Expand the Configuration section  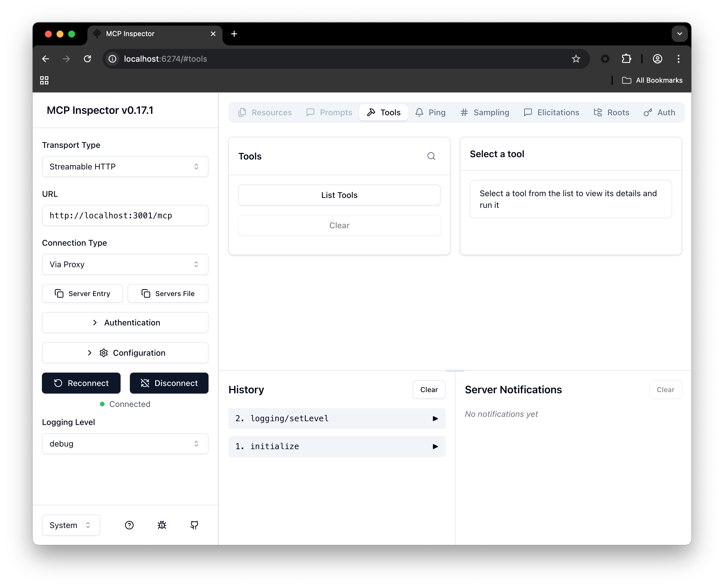tap(125, 353)
